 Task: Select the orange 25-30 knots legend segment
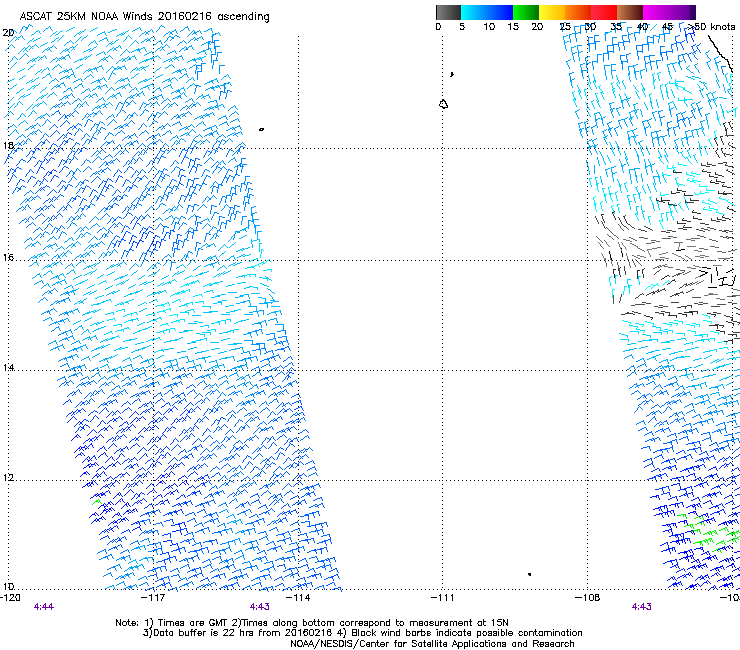578,12
